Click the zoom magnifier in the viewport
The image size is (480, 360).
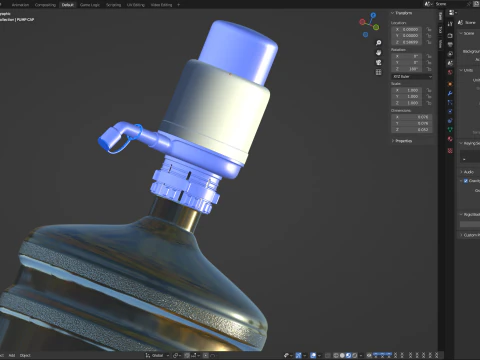378,43
